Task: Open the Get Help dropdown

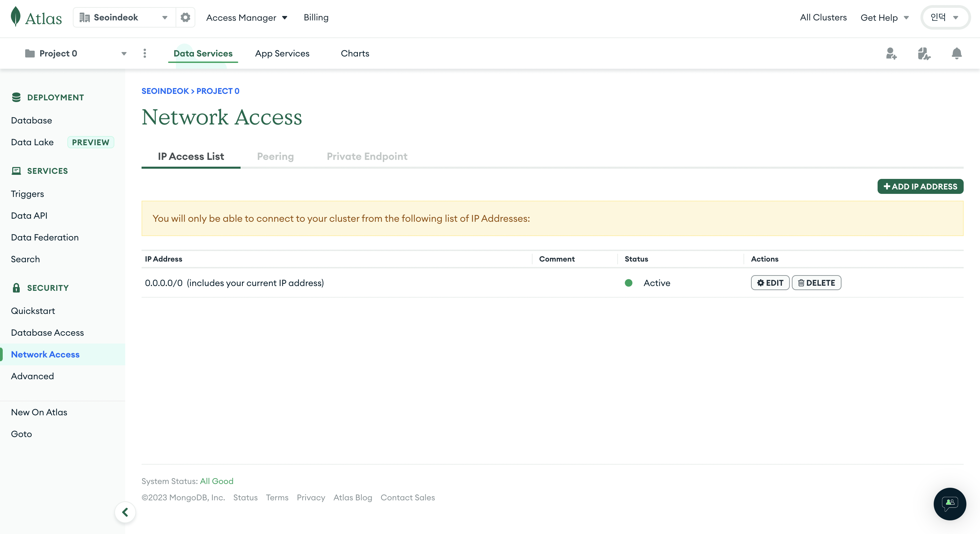Action: pyautogui.click(x=884, y=17)
